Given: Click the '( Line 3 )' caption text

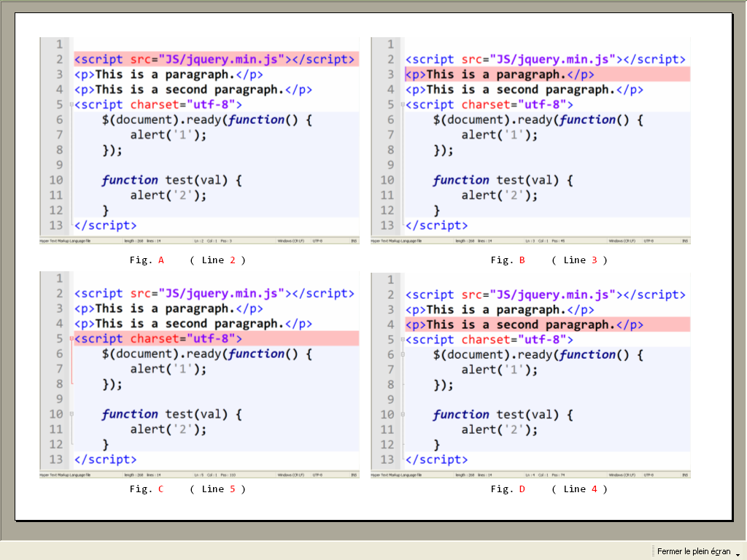Looking at the screenshot, I should (579, 260).
